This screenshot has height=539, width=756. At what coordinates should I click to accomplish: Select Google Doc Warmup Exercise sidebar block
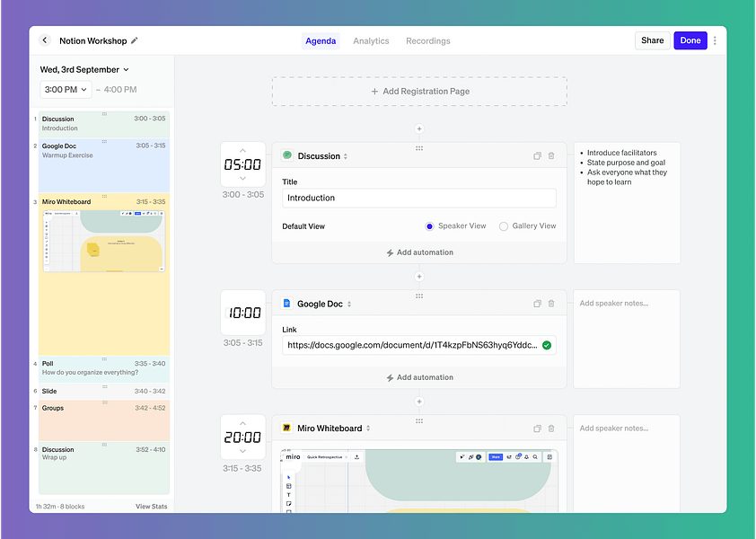click(104, 165)
